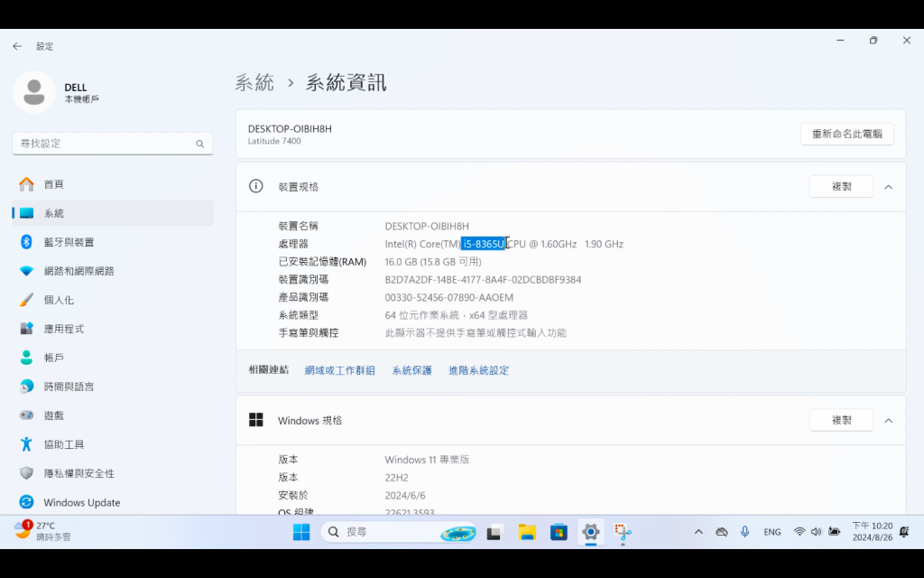Open 進階系統設定 link
The width and height of the screenshot is (924, 578).
coord(478,370)
